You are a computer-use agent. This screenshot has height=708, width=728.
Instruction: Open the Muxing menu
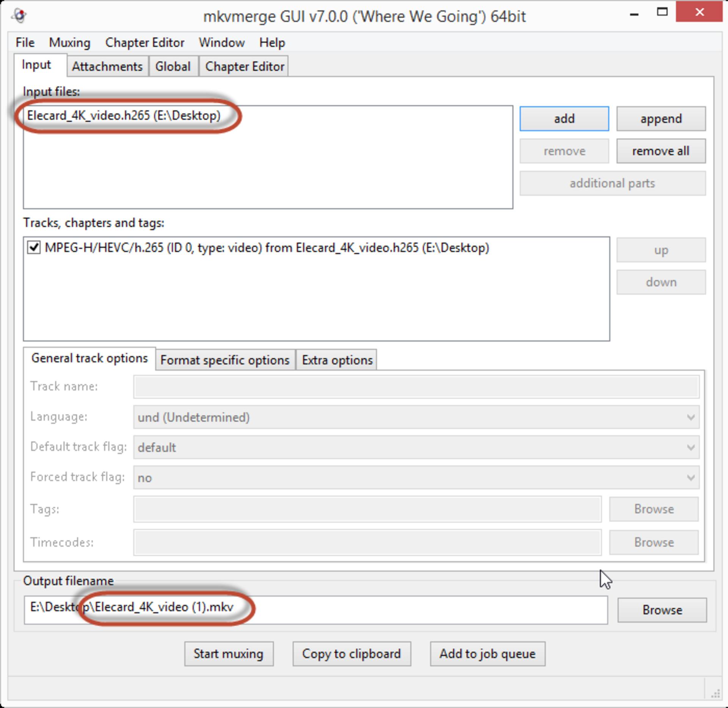tap(70, 42)
